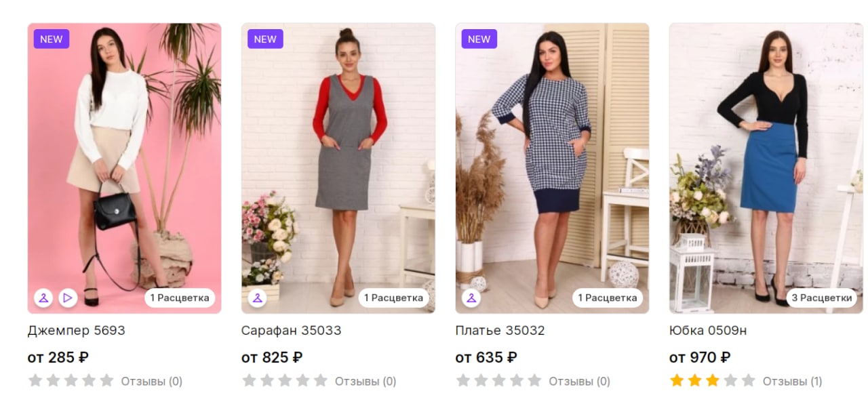The image size is (868, 408).
Task: Click the 3 Расцветки badge on Юбка
Action: [x=821, y=298]
